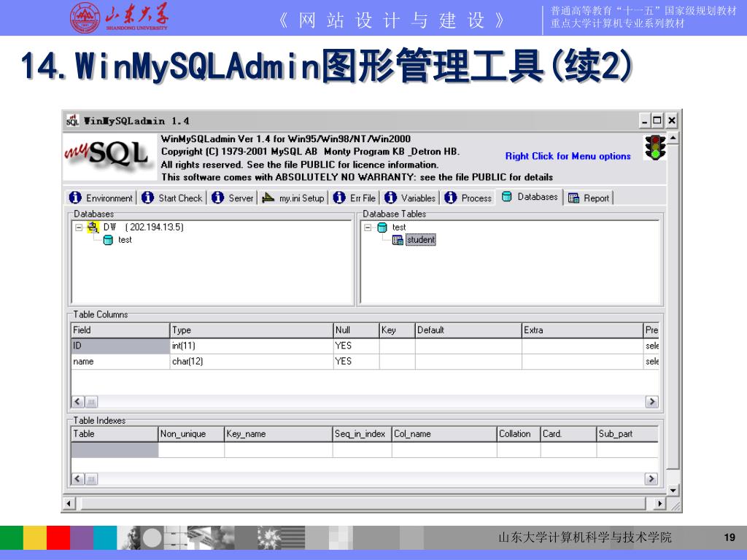The height and width of the screenshot is (560, 747).
Task: Click the WinMySQLadmin title bar icon
Action: [72, 120]
